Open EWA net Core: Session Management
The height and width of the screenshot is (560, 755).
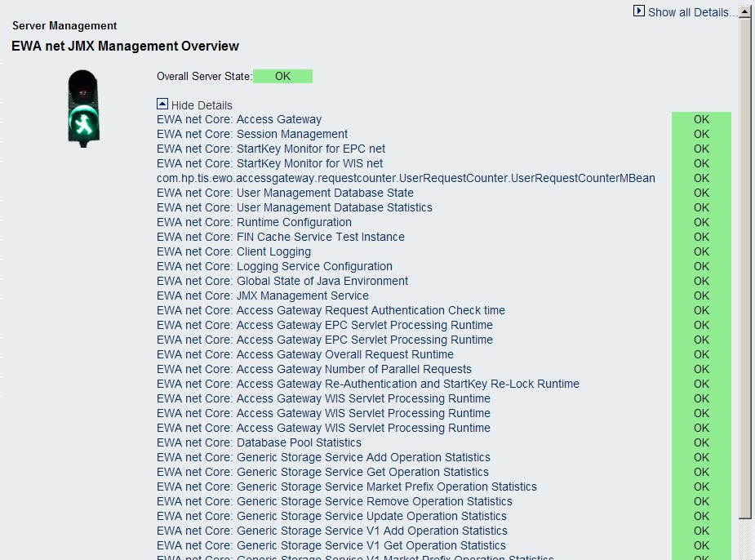[x=252, y=134]
